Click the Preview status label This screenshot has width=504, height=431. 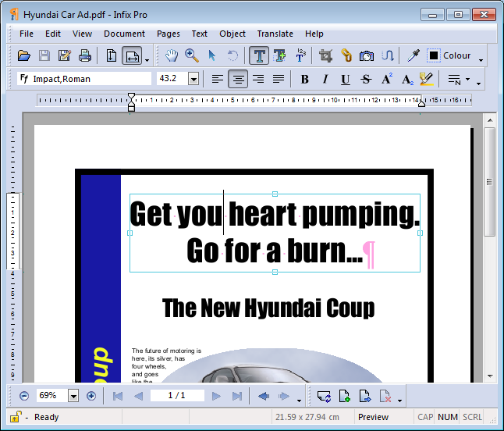373,417
